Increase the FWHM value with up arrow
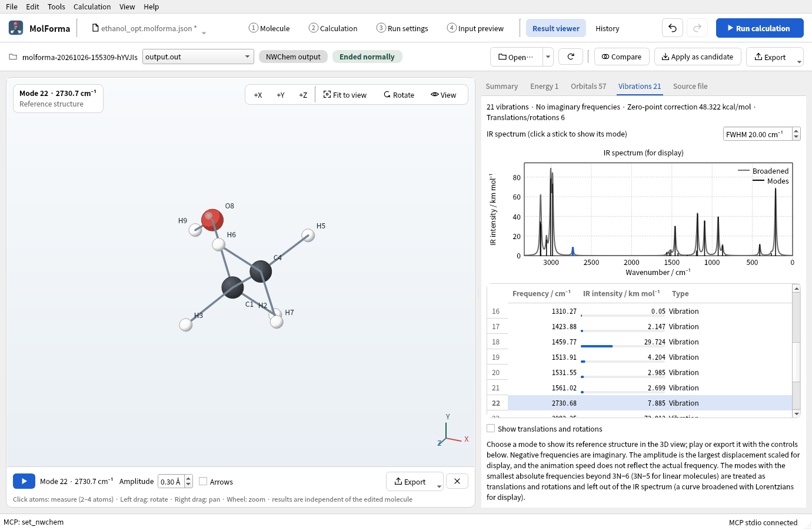The image size is (812, 530). point(796,131)
